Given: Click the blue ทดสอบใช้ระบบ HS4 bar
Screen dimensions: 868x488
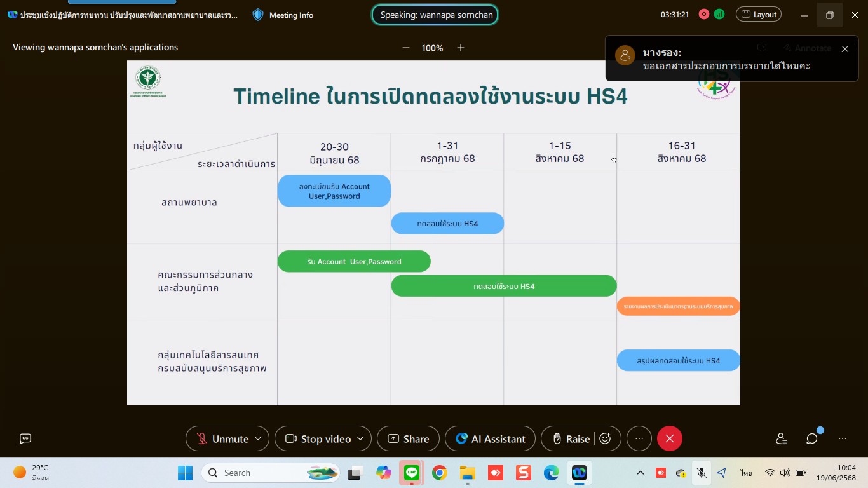Looking at the screenshot, I should tap(447, 224).
